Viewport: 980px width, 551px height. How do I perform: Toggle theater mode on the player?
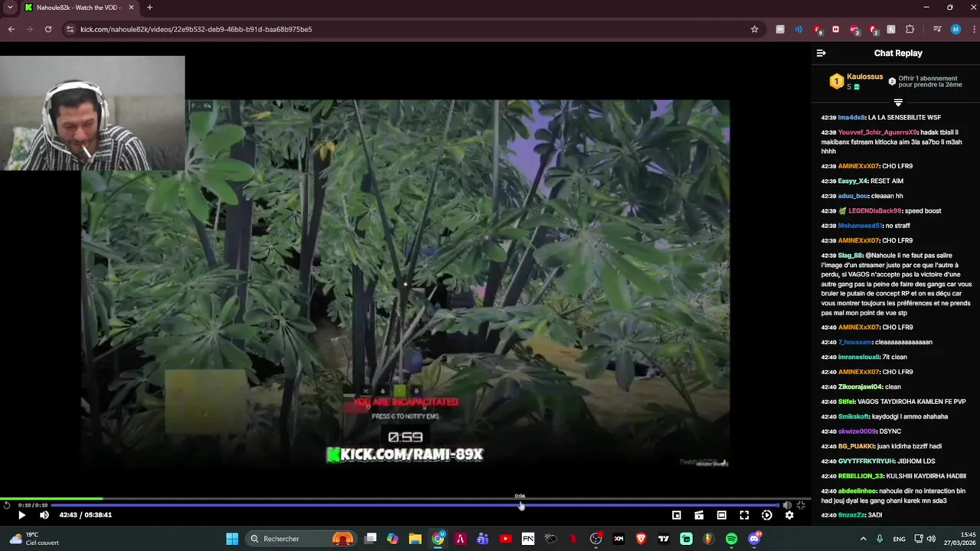pyautogui.click(x=721, y=515)
